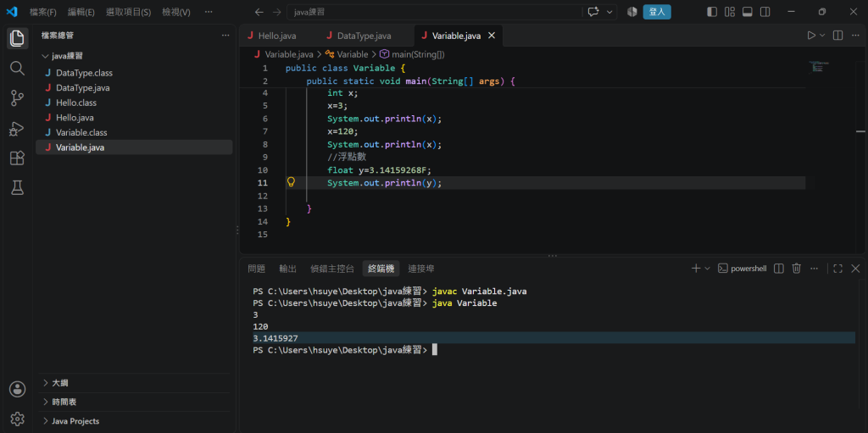Image resolution: width=868 pixels, height=433 pixels.
Task: Go back with the left arrow
Action: 259,12
